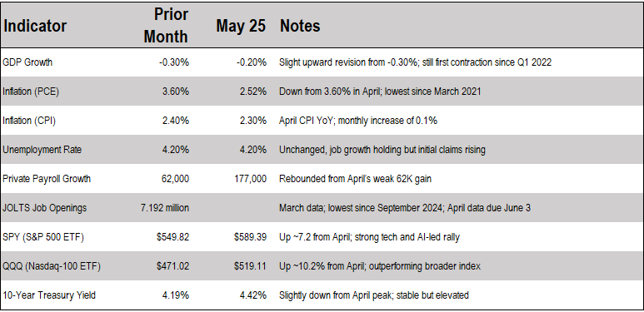Select the Inflation (CPI) prior value 2.40%
This screenshot has height=312, width=644.
pos(175,121)
